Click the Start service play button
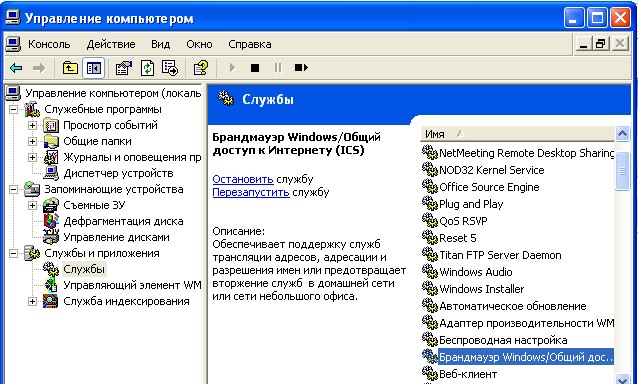Image resolution: width=638 pixels, height=384 pixels. coord(232,68)
